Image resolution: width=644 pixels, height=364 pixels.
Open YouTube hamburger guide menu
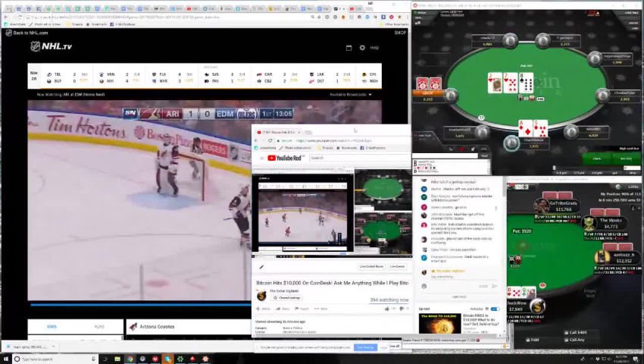pos(261,158)
